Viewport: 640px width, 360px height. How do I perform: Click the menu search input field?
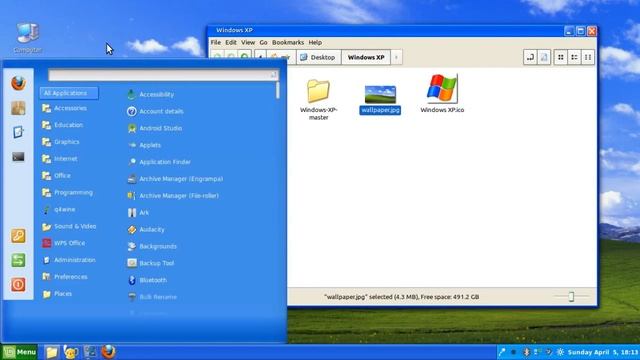(x=163, y=75)
